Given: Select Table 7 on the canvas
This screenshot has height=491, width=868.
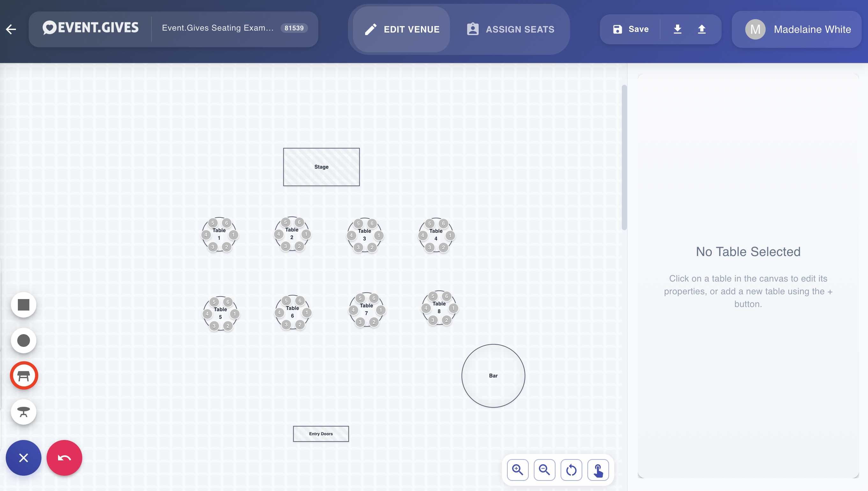Looking at the screenshot, I should [367, 310].
